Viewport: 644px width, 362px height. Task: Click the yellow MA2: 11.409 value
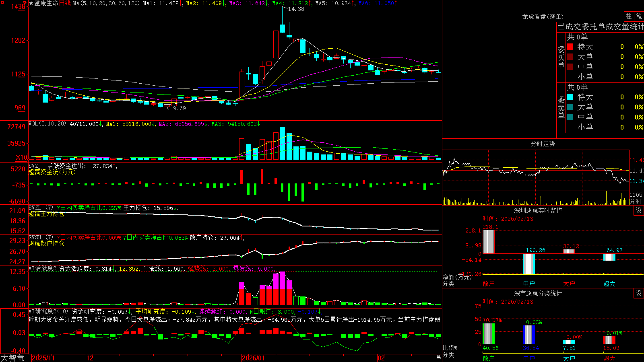(206, 3)
